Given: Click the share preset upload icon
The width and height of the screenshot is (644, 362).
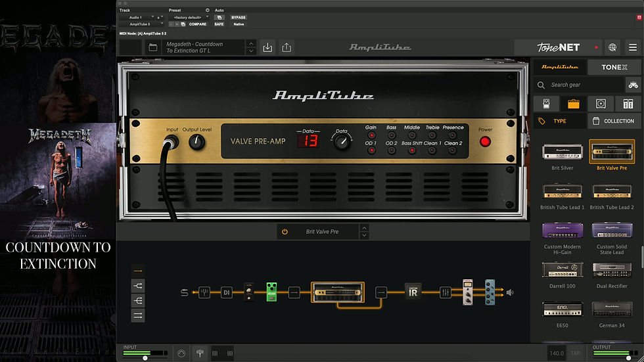Looking at the screenshot, I should 287,47.
